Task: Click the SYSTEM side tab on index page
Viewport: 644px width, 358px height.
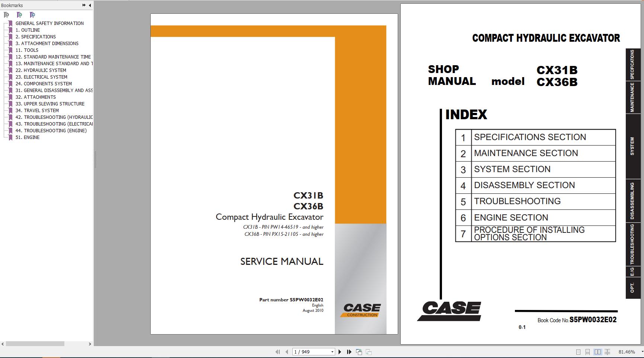Action: (632, 146)
